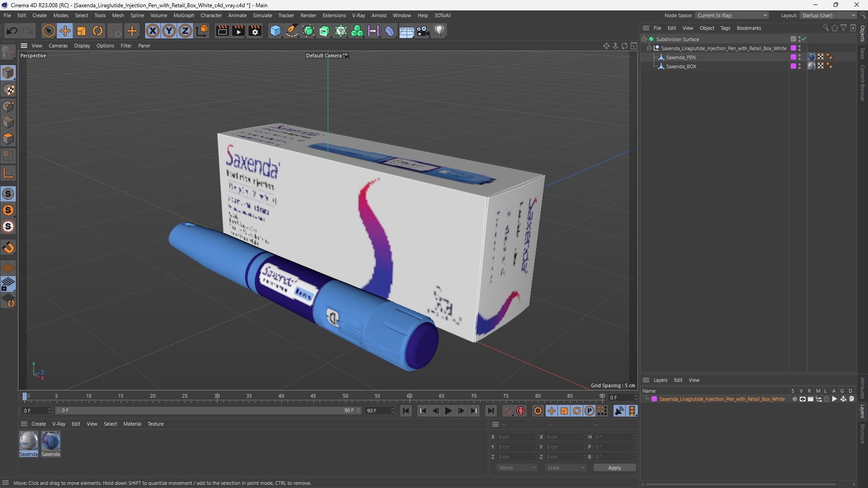Add a Cube primitive object
The height and width of the screenshot is (488, 868).
[x=275, y=31]
